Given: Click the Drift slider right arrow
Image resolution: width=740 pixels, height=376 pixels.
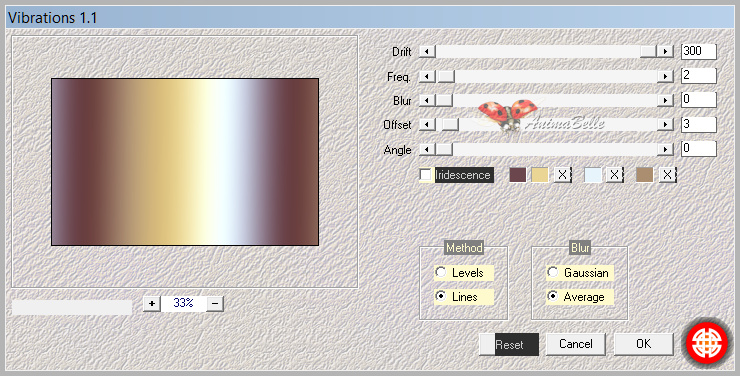Looking at the screenshot, I should (x=665, y=51).
